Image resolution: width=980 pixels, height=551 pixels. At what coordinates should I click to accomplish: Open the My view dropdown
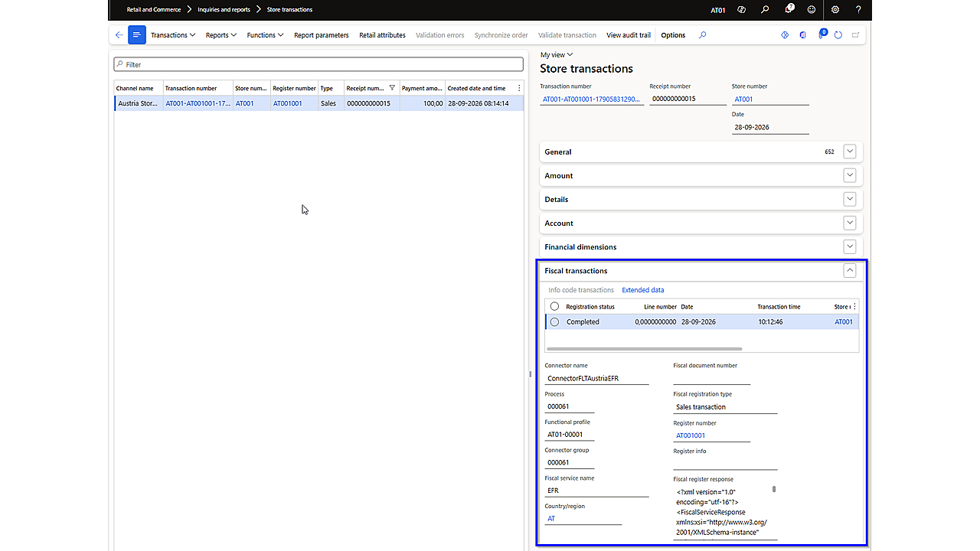(x=557, y=54)
